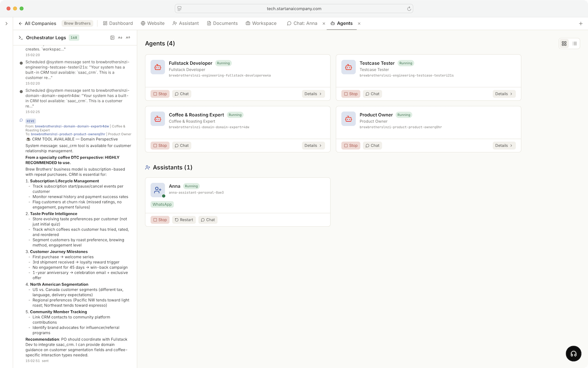Screen dimensions: 588x368
Task: Open chat with Anna assistant
Action: click(208, 220)
